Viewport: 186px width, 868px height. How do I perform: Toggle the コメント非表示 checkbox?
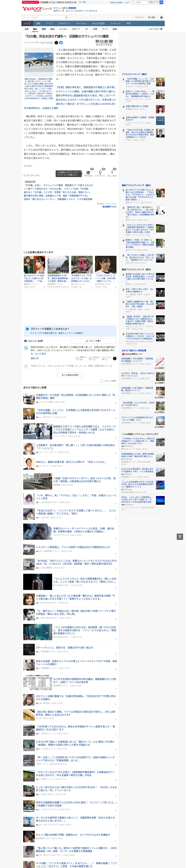coord(102,381)
